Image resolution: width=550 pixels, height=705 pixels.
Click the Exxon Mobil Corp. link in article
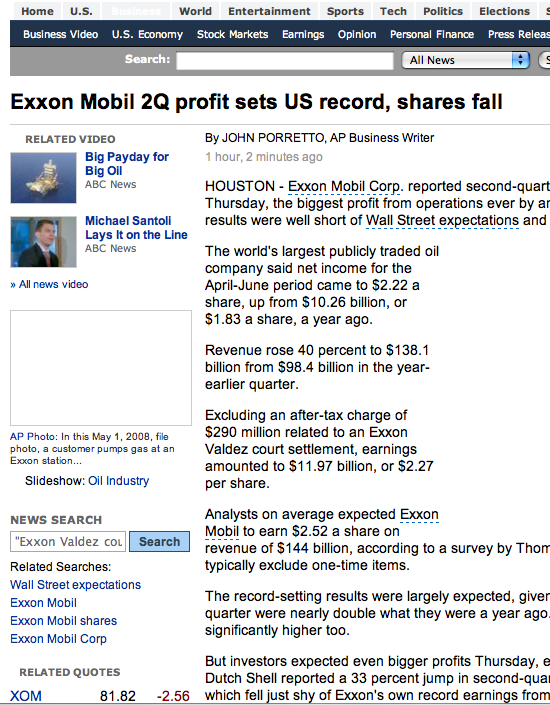[344, 186]
